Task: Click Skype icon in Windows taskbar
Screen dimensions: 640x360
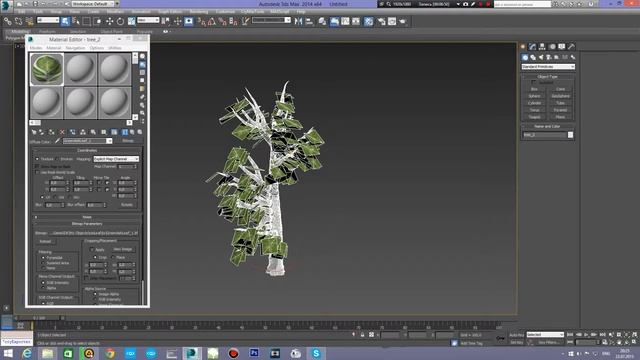Action: point(316,353)
